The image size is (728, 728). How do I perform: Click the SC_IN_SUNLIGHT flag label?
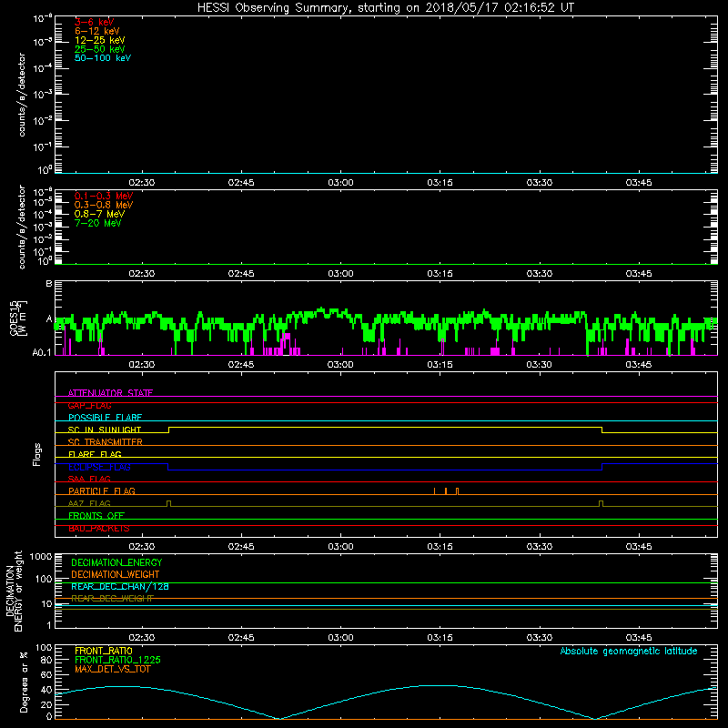[105, 430]
